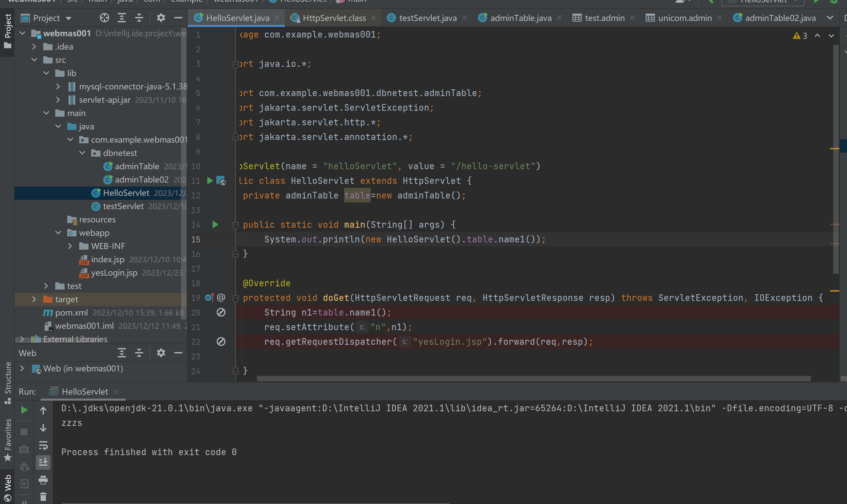847x504 pixels.
Task: Open the adminTable.java editor tab
Action: pos(521,18)
